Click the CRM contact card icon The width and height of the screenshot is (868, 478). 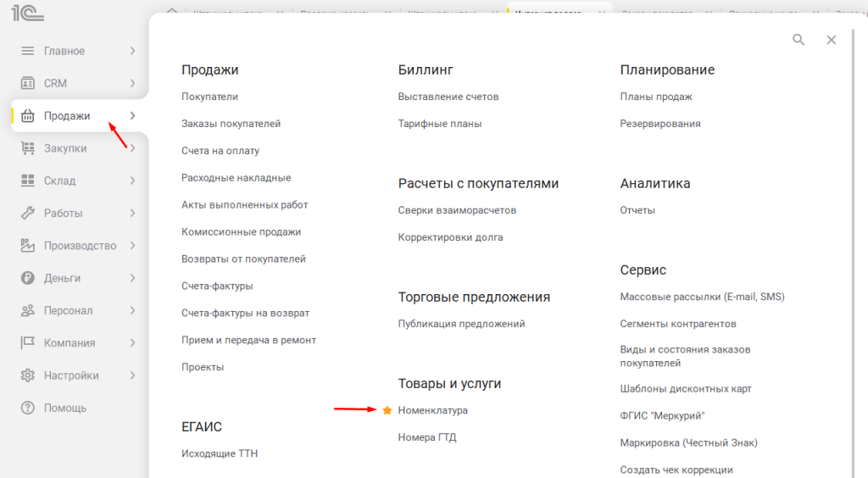pos(28,84)
